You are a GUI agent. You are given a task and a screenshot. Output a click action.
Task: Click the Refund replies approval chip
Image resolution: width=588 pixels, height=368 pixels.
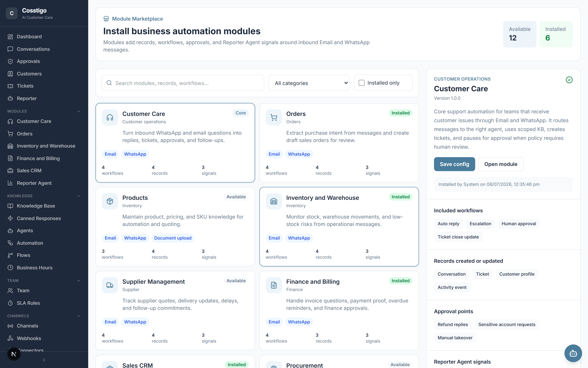coord(453,324)
